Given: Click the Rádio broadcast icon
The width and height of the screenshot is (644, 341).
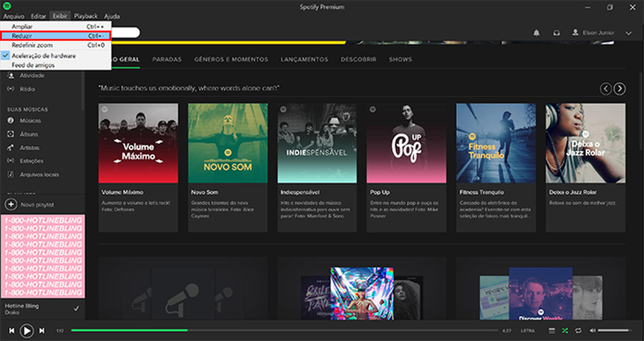Looking at the screenshot, I should coord(11,89).
